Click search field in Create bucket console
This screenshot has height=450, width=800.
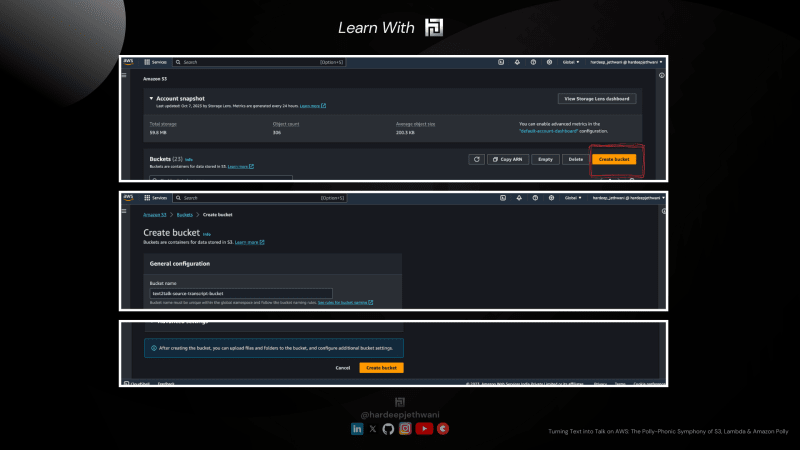[x=260, y=198]
